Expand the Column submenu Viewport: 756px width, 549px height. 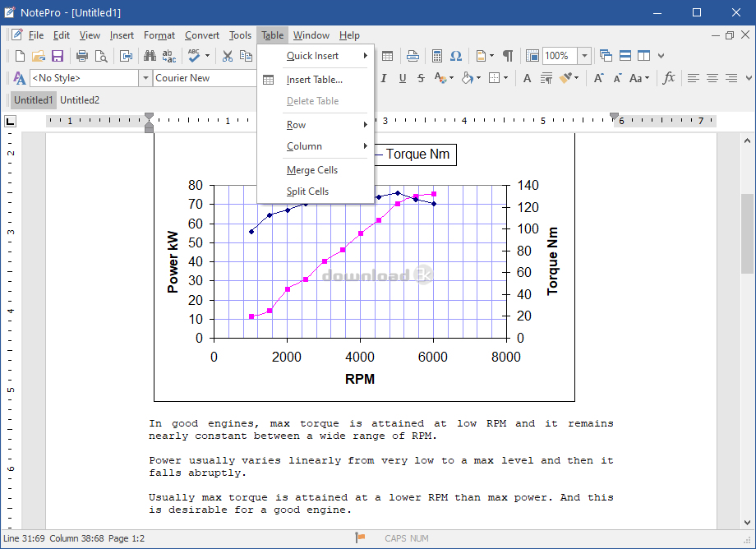[x=316, y=146]
